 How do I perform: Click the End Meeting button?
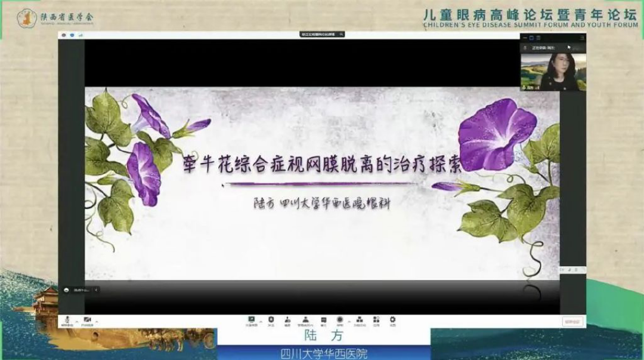point(572,321)
